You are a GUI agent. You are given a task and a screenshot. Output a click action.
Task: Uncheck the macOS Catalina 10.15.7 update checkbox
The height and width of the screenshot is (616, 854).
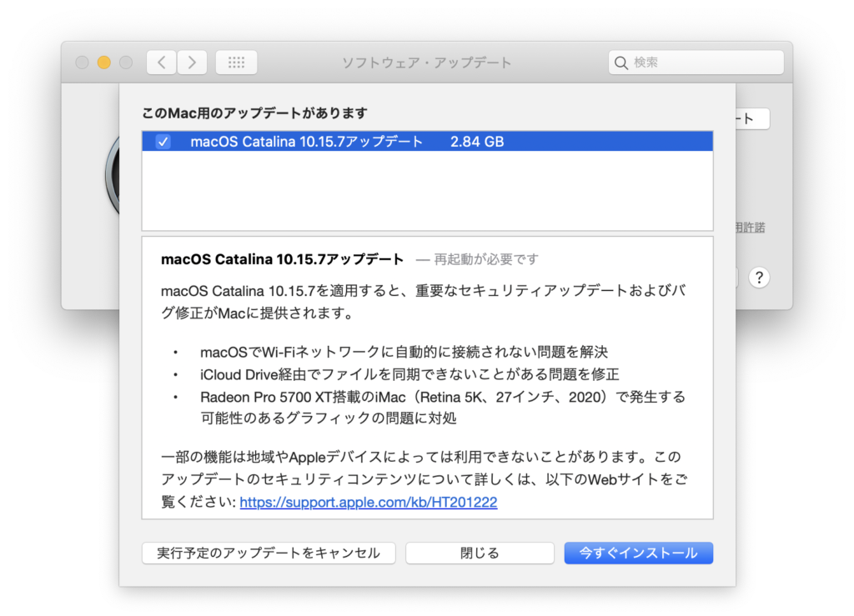pos(163,142)
